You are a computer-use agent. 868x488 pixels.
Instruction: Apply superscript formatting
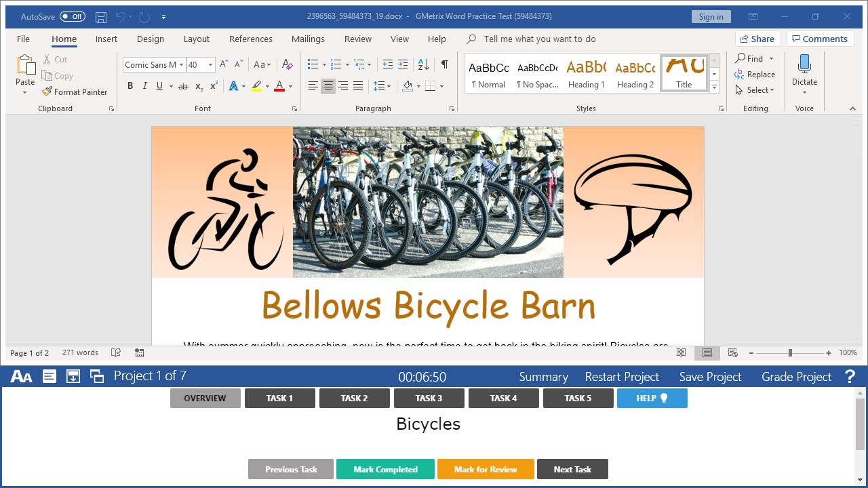click(214, 86)
